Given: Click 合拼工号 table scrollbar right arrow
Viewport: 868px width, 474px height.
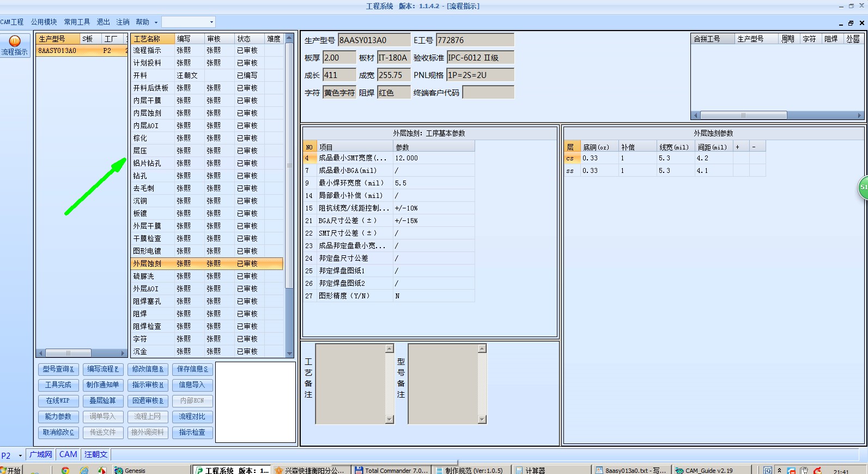Looking at the screenshot, I should click(860, 115).
